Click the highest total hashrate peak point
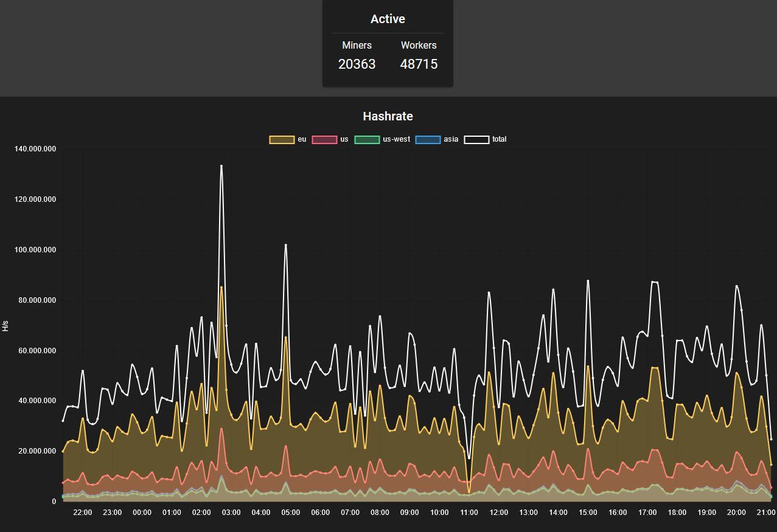This screenshot has height=532, width=777. [x=221, y=166]
